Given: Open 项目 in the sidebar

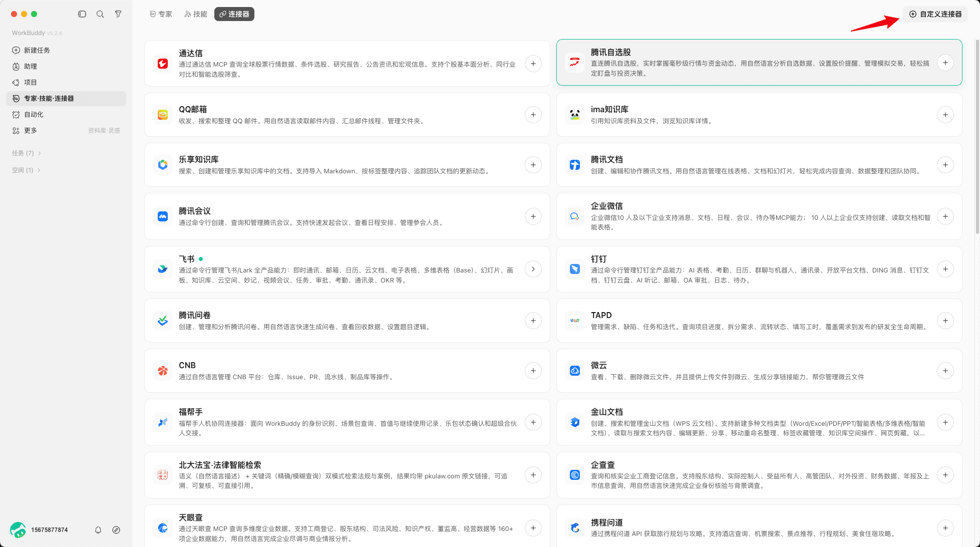Looking at the screenshot, I should pos(66,82).
